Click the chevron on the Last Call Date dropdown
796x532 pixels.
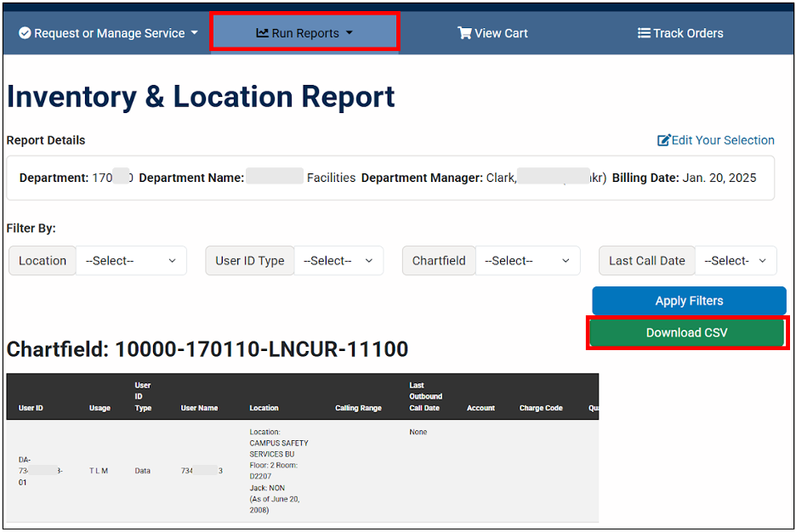click(x=764, y=261)
